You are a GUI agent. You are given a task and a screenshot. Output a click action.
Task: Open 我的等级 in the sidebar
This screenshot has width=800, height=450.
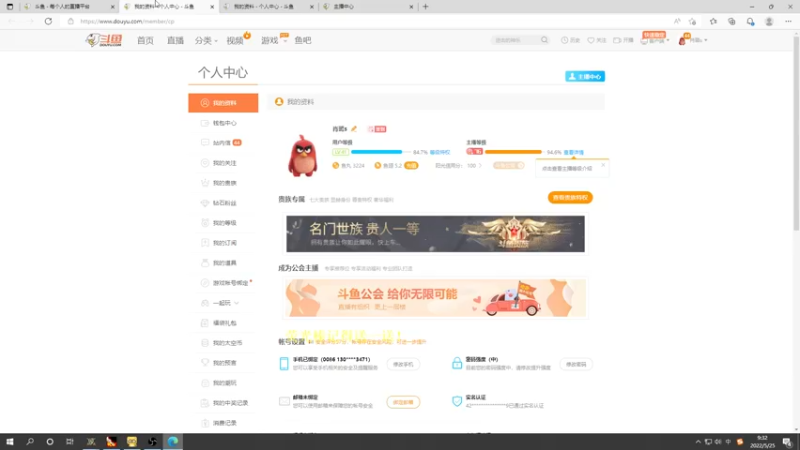point(223,223)
